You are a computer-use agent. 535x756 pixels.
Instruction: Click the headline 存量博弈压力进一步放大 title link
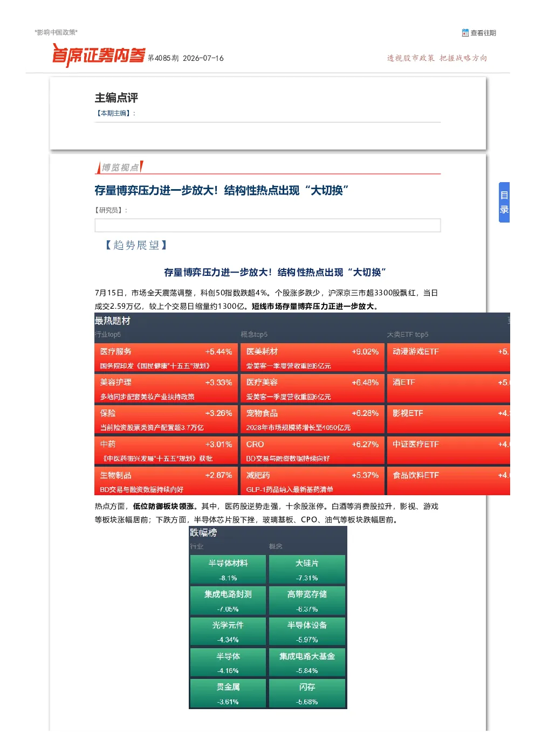tap(221, 190)
